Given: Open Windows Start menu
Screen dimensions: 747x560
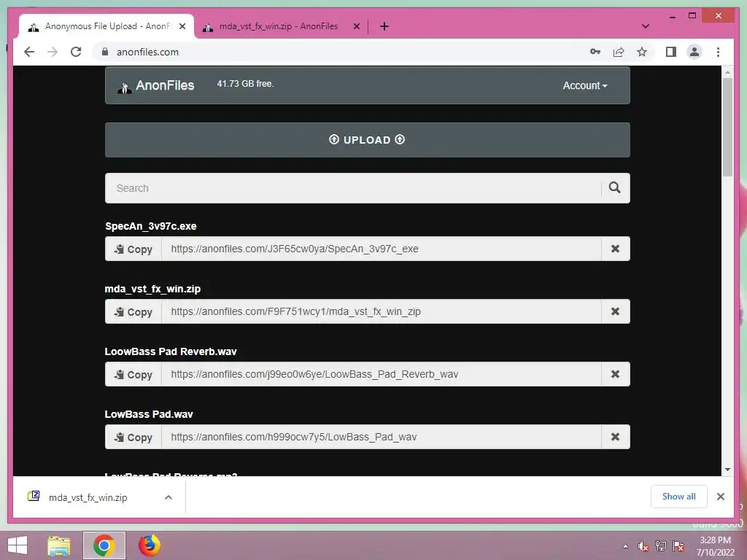Looking at the screenshot, I should [18, 545].
